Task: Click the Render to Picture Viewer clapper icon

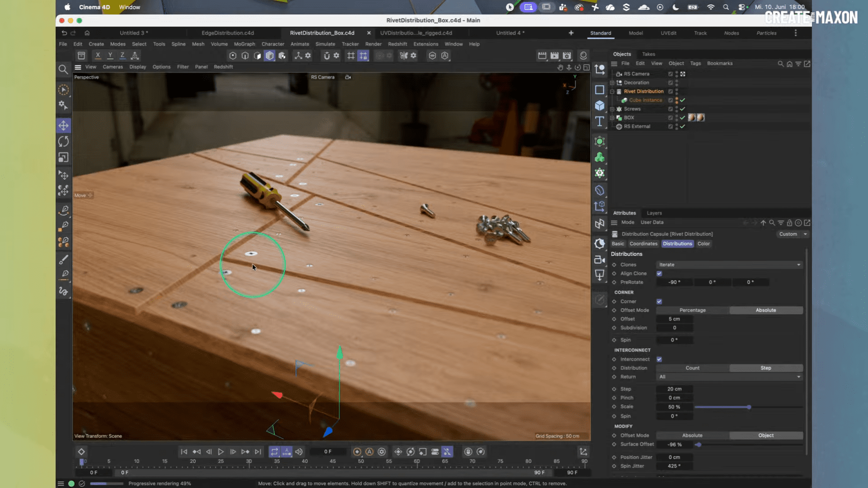Action: point(554,56)
